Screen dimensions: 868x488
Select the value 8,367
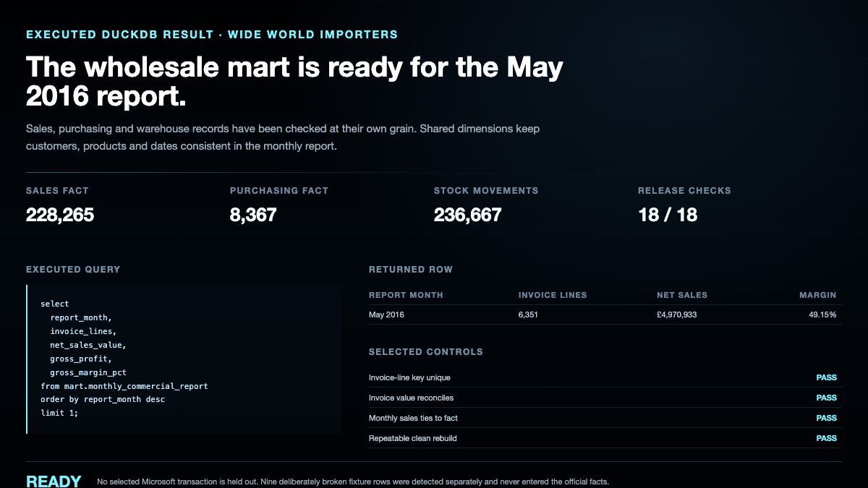click(x=253, y=215)
